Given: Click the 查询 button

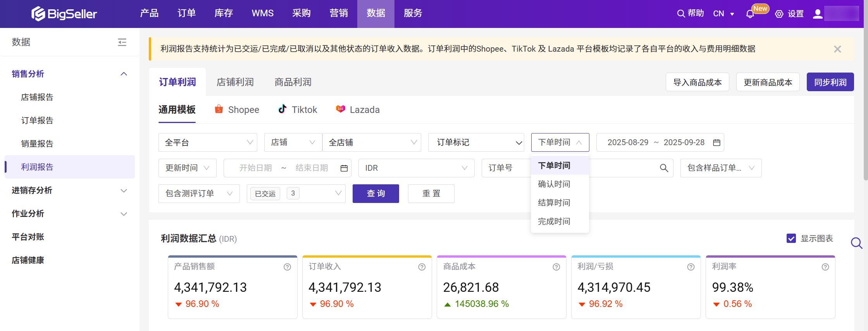Looking at the screenshot, I should pyautogui.click(x=375, y=194).
